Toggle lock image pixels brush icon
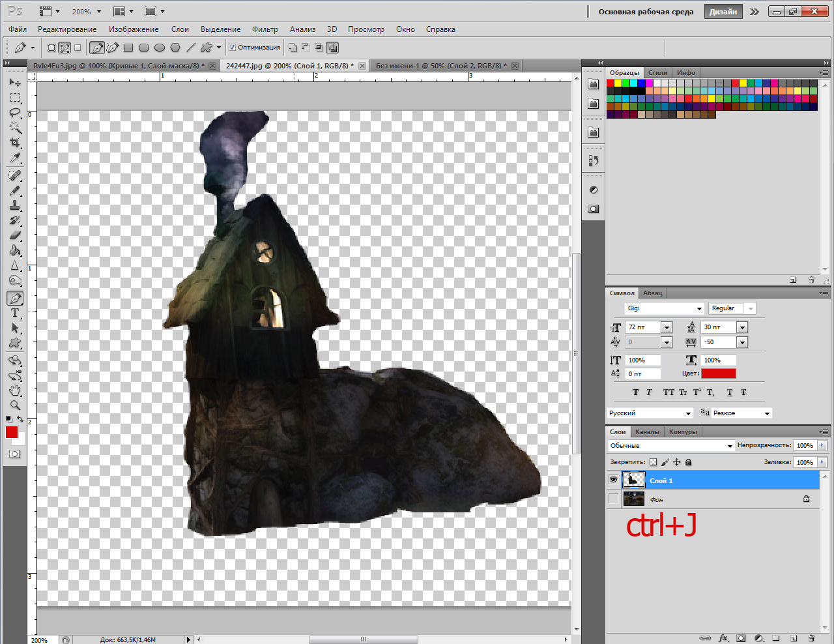The width and height of the screenshot is (834, 644). coord(665,462)
